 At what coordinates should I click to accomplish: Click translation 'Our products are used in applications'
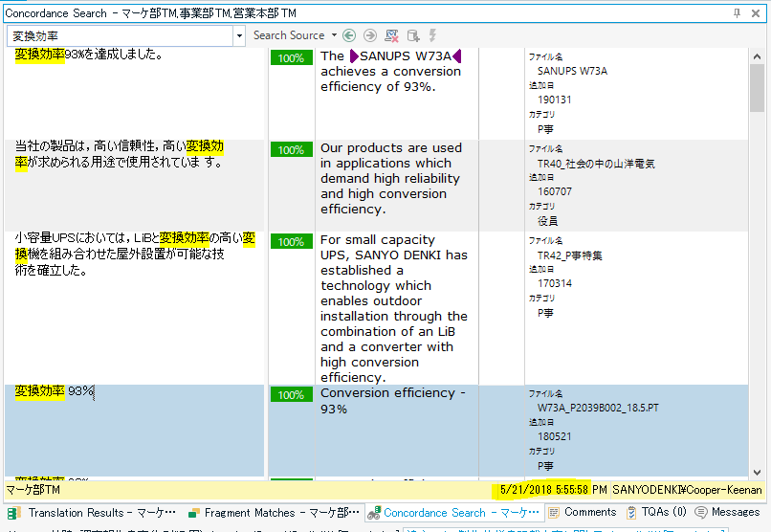[x=391, y=179]
